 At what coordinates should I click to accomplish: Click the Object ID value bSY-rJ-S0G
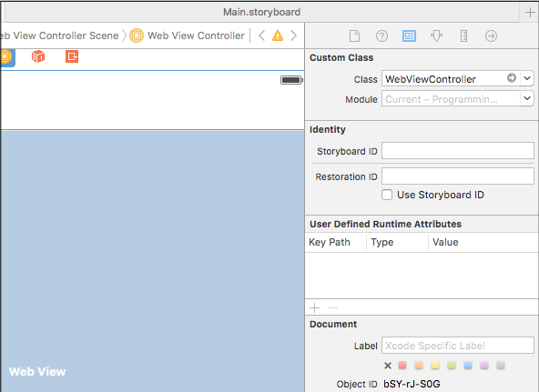(x=412, y=384)
